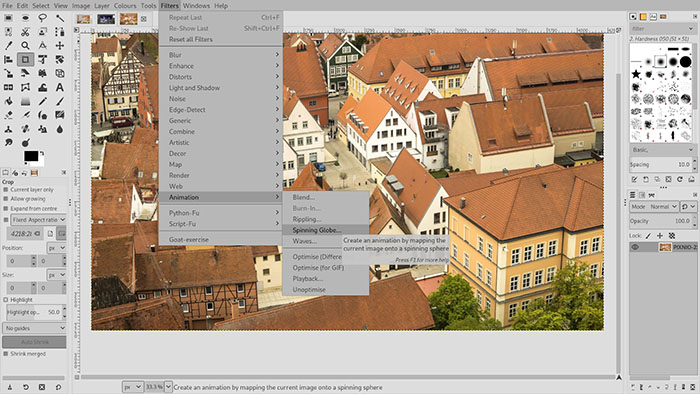Viewport: 700px width, 394px height.
Task: Toggle lock pixels brush icon
Action: tap(648, 236)
